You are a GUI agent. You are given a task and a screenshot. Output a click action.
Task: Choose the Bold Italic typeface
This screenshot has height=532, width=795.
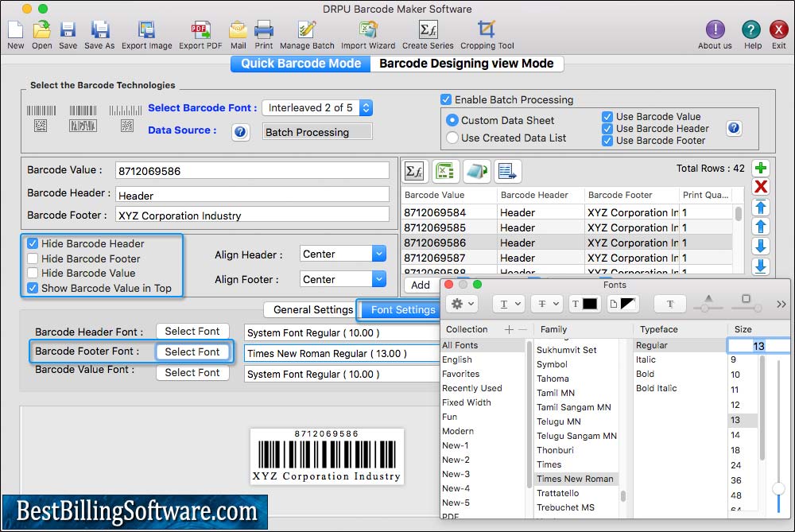[x=656, y=388]
